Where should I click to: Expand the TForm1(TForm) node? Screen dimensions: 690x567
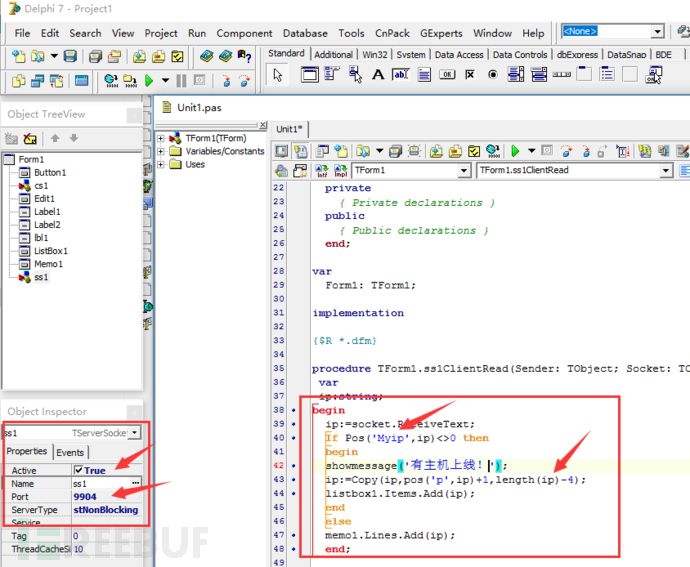[x=161, y=138]
